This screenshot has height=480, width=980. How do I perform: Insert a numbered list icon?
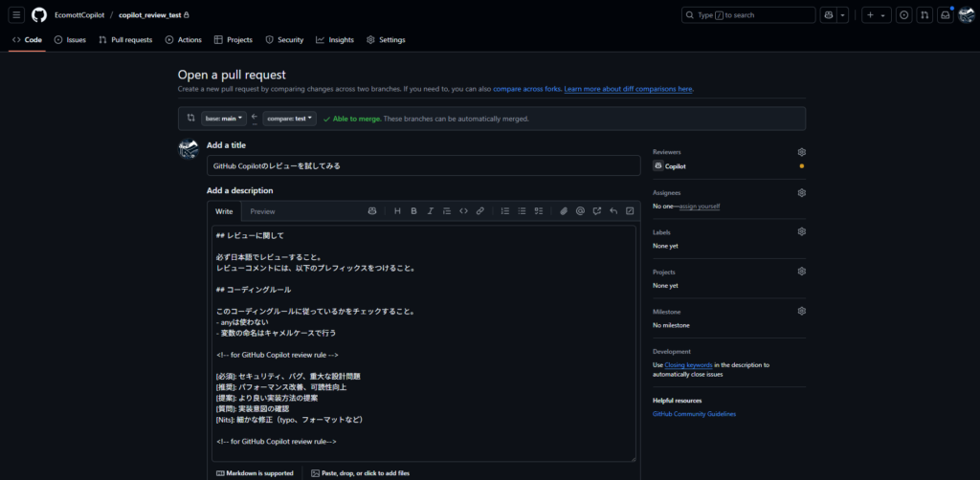click(505, 211)
